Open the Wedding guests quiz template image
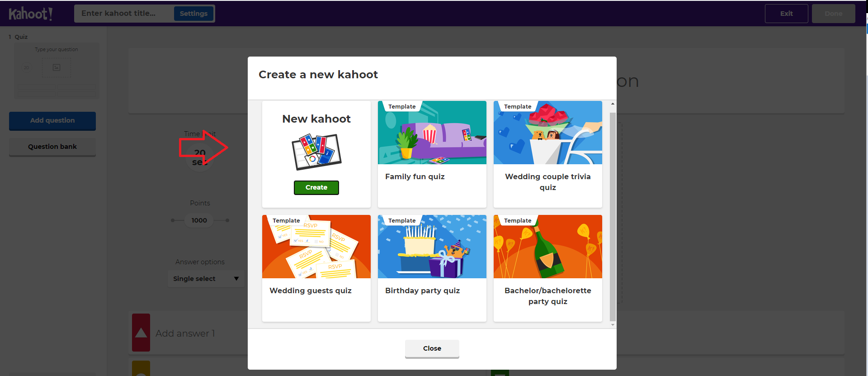The height and width of the screenshot is (376, 868). coord(316,247)
